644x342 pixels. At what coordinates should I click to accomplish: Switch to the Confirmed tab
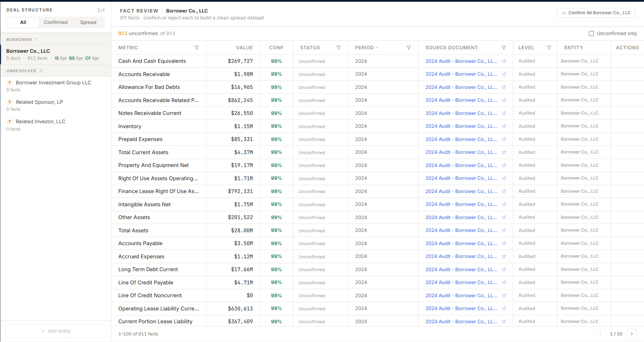point(56,22)
